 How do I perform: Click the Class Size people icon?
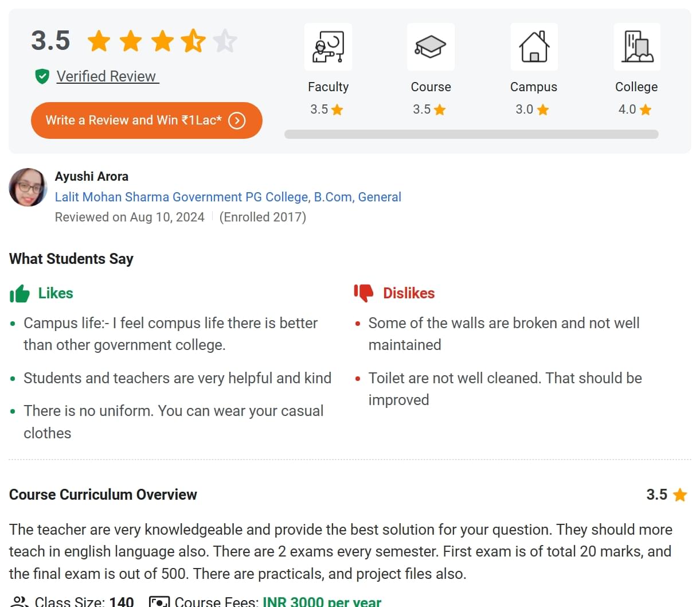tap(20, 601)
